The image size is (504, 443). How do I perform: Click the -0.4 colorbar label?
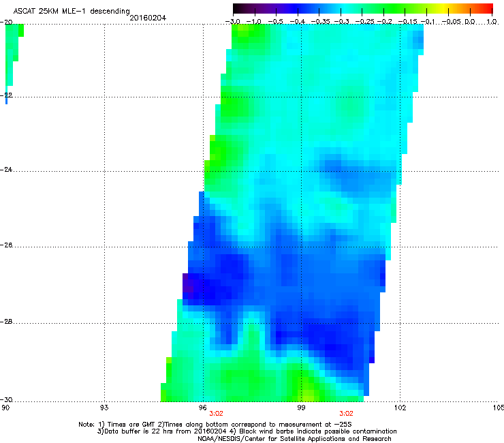(x=298, y=22)
